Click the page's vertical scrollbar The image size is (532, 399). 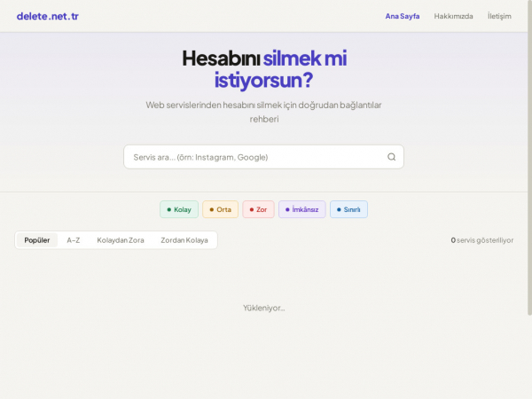click(528, 177)
